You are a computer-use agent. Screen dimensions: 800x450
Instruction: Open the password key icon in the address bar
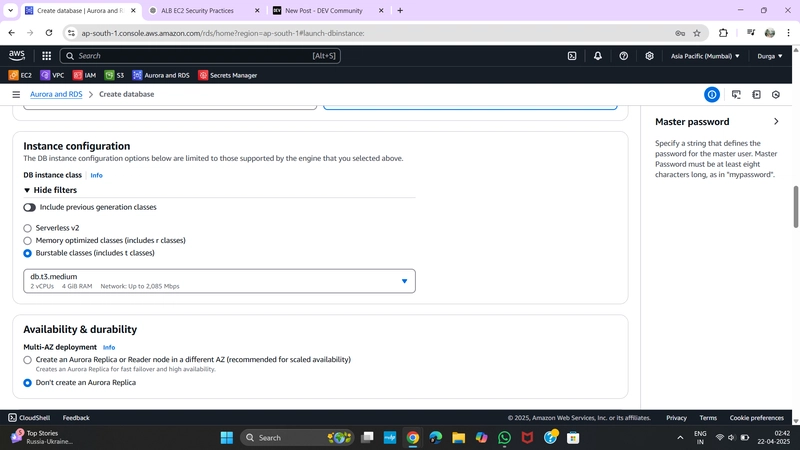pos(680,33)
